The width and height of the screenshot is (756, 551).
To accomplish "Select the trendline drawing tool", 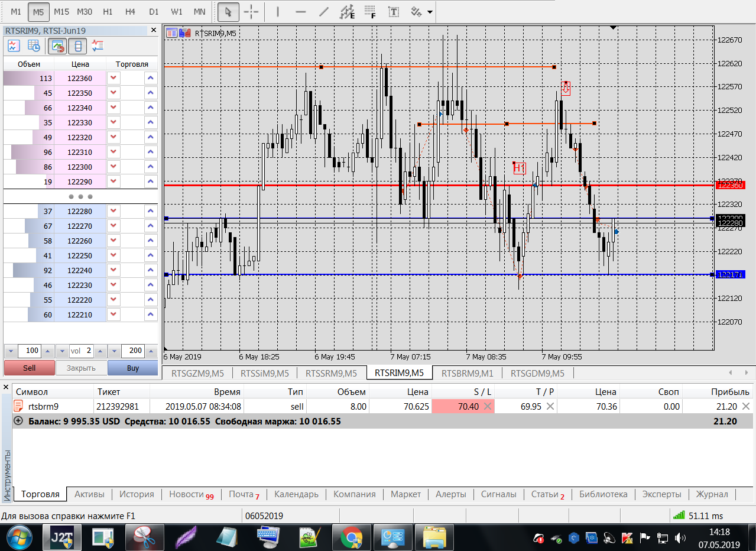I will tap(323, 12).
